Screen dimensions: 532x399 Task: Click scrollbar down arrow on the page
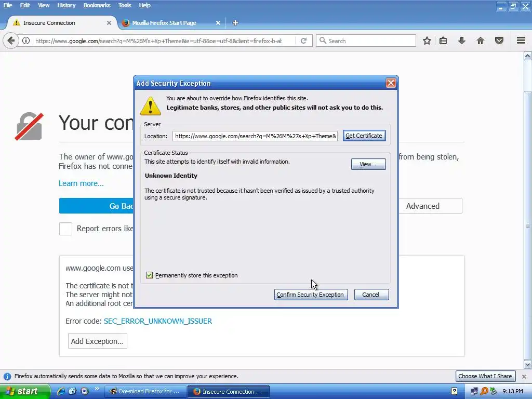pyautogui.click(x=528, y=365)
